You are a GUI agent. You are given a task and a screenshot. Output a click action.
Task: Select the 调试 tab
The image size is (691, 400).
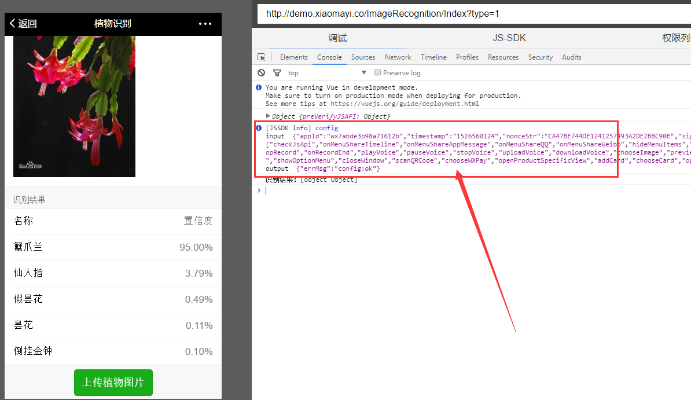[338, 37]
